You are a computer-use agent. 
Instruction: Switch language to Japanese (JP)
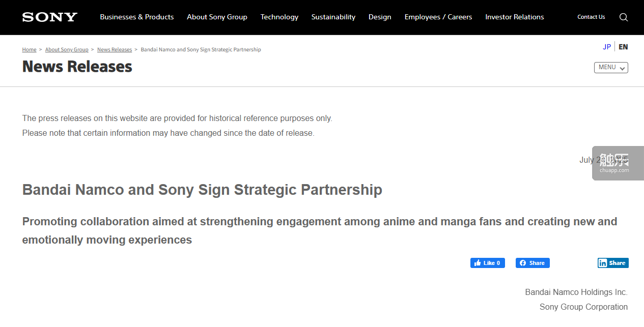tap(607, 47)
